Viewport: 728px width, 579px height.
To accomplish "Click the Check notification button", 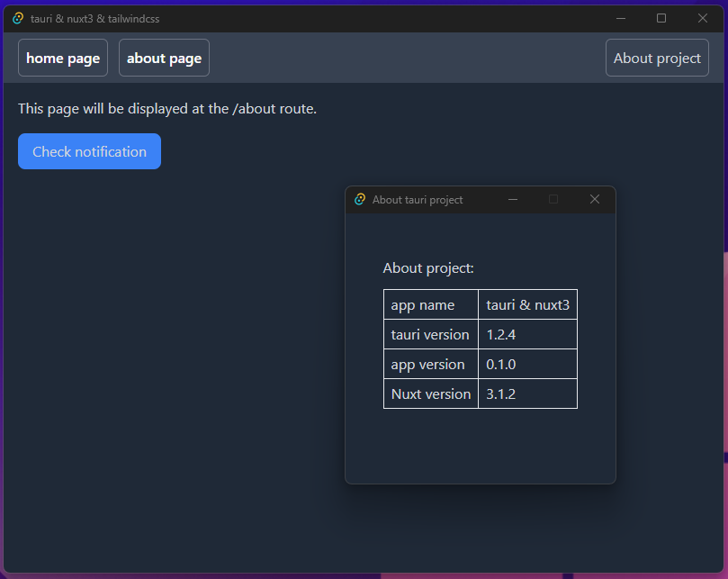I will pos(90,151).
